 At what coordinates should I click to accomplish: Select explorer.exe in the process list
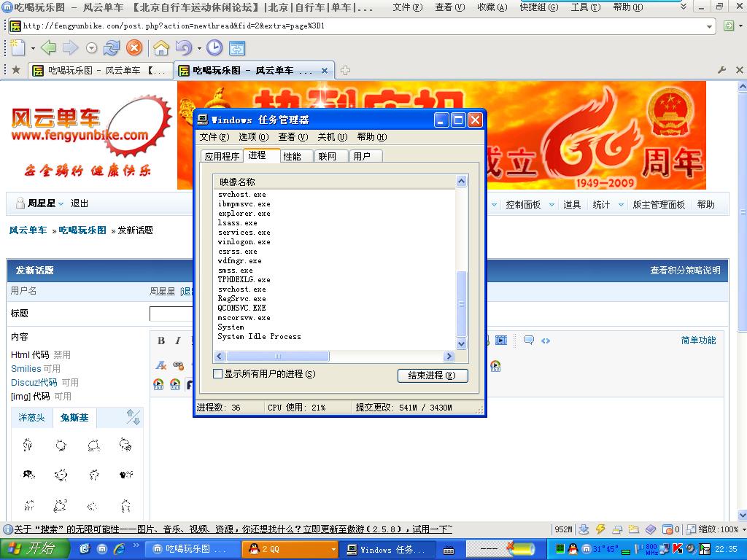click(x=244, y=214)
